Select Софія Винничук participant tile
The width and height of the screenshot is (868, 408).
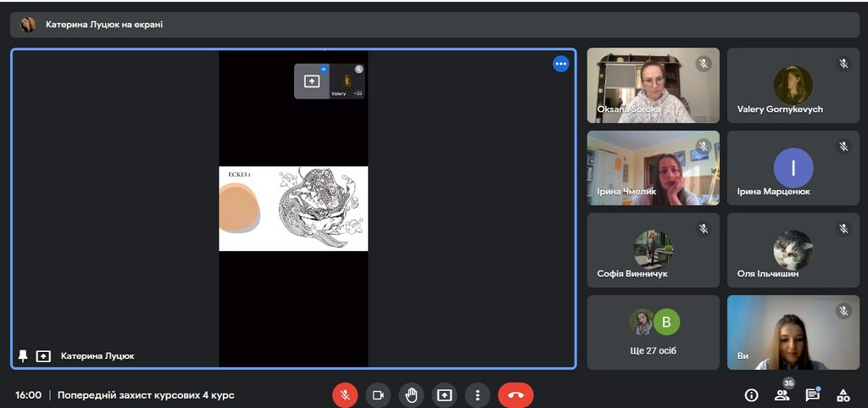pos(654,250)
